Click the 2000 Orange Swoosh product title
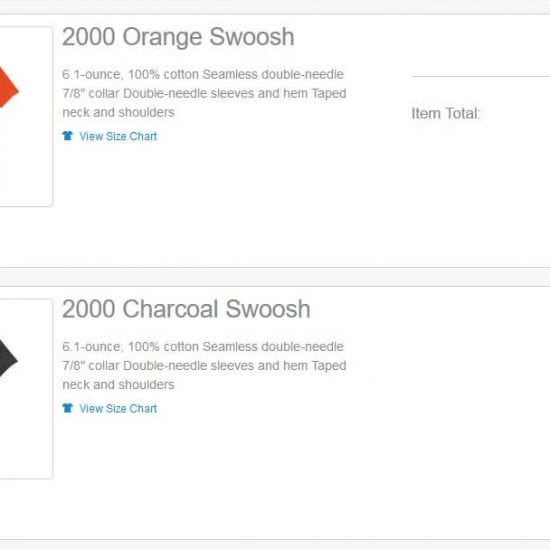 pos(178,37)
